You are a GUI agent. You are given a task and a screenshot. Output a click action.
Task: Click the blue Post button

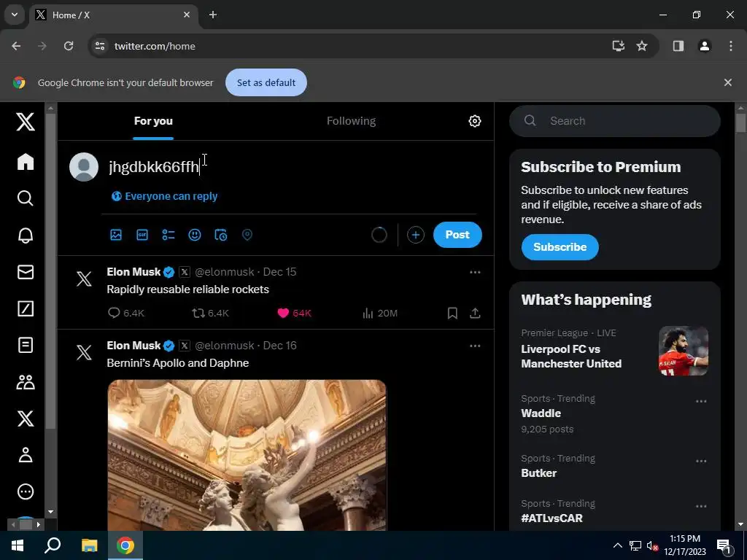coord(457,235)
